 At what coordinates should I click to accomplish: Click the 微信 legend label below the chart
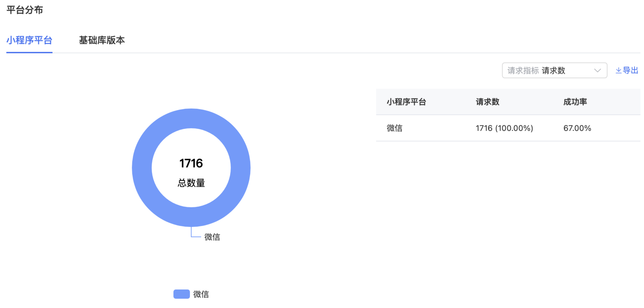click(x=201, y=294)
